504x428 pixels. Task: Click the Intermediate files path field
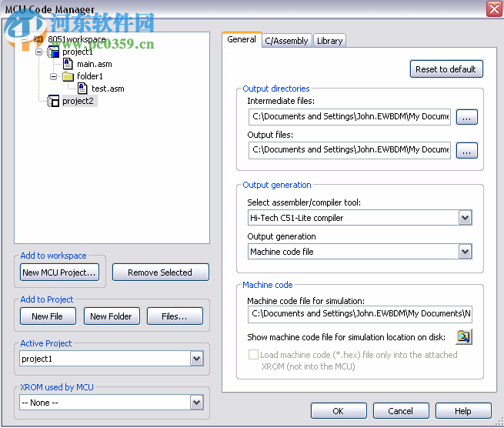coord(349,117)
